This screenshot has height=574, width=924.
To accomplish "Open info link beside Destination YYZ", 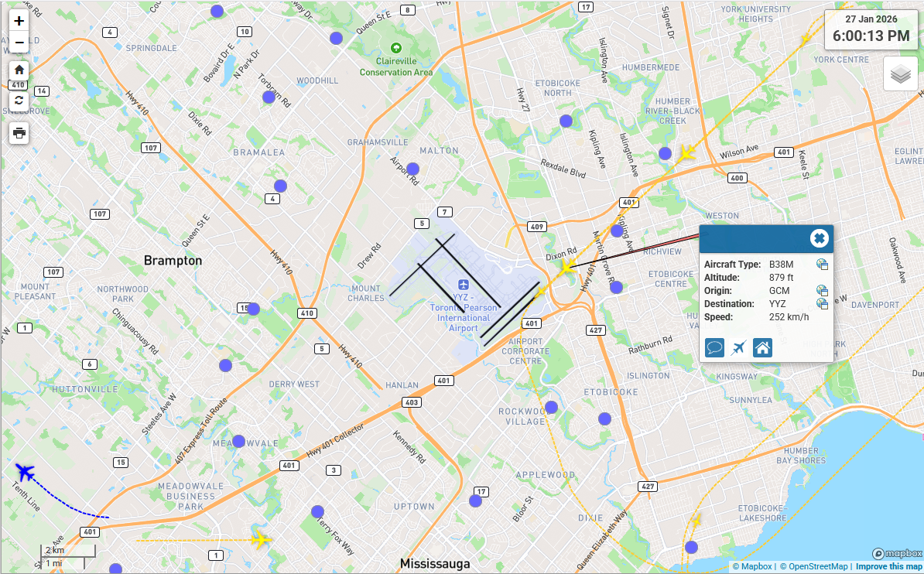I will [x=822, y=304].
